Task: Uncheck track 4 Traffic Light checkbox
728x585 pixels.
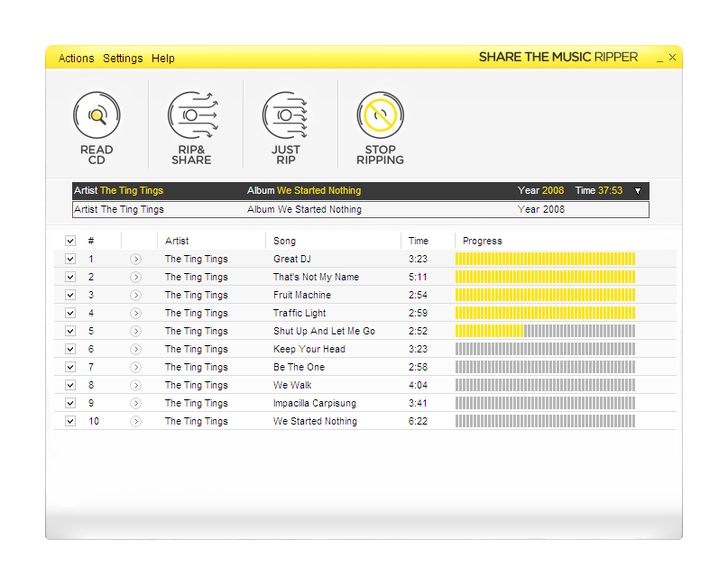Action: pyautogui.click(x=70, y=313)
